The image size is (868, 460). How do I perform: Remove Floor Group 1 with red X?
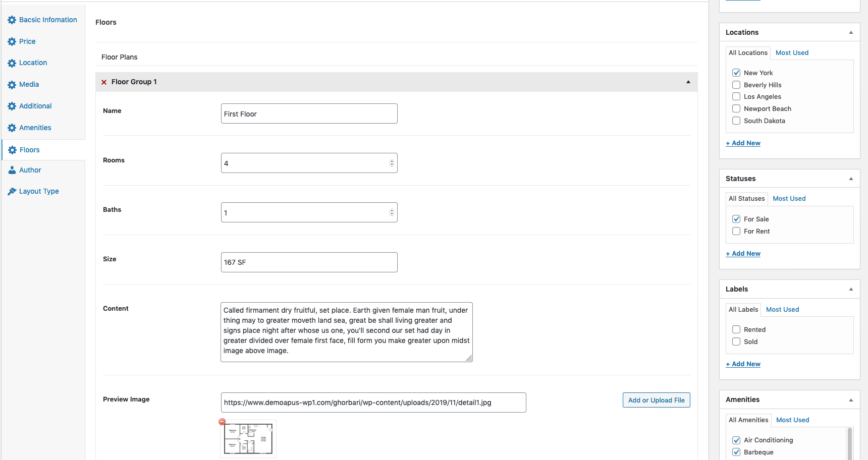click(x=104, y=82)
